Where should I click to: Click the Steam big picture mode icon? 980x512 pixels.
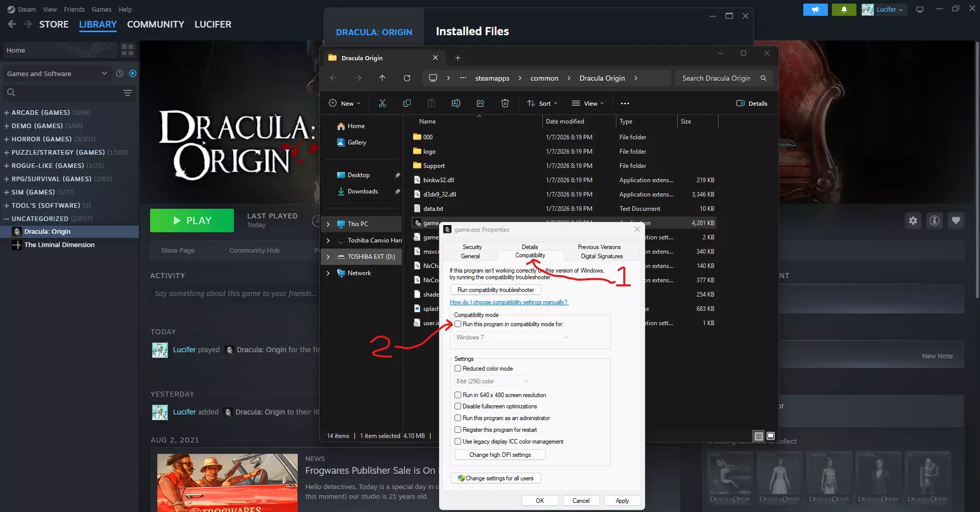coord(920,10)
